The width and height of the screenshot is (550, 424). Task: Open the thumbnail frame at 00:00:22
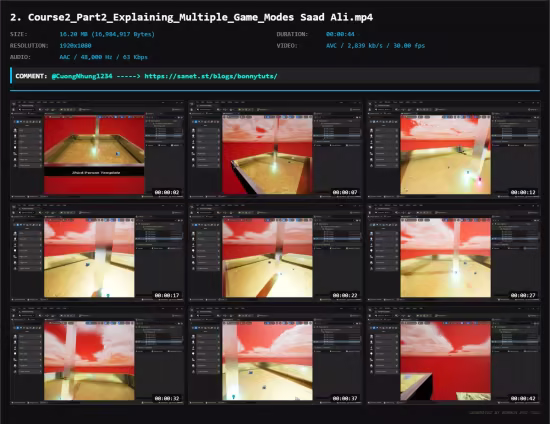tap(275, 253)
